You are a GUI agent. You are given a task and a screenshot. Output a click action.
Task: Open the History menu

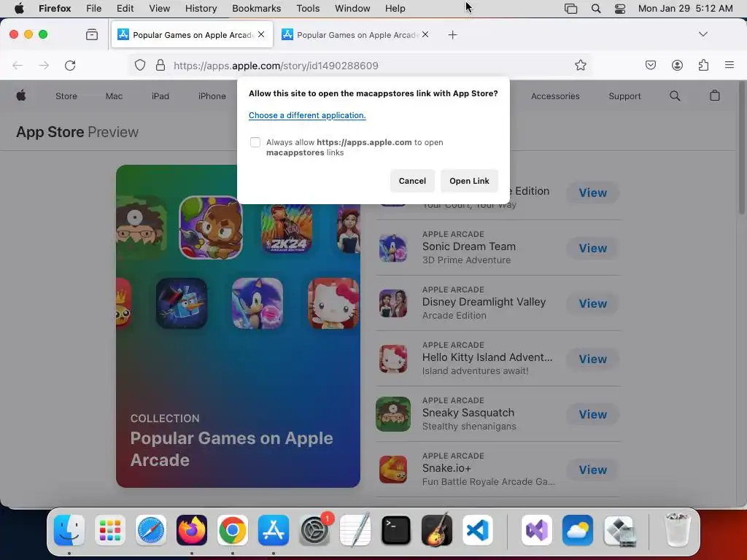[201, 9]
